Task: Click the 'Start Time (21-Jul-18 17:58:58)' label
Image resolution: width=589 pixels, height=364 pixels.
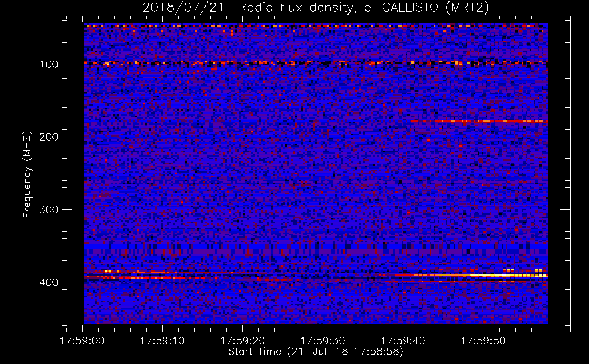Action: (x=316, y=352)
